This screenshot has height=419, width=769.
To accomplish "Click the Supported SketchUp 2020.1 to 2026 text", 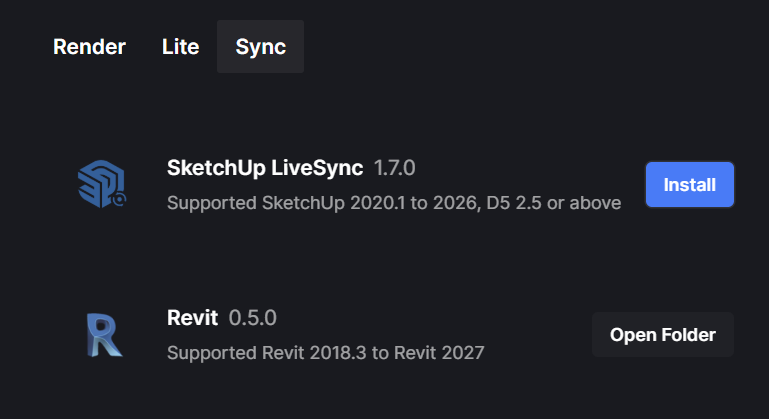I will click(323, 203).
